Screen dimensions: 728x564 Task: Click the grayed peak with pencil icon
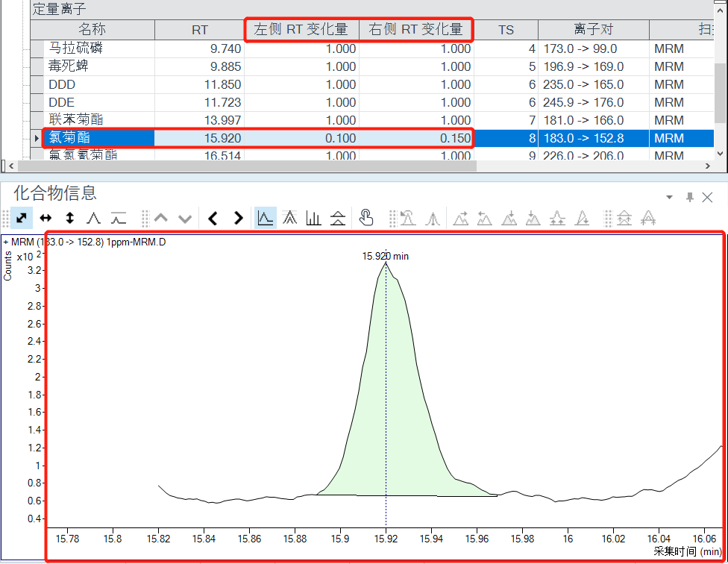pyautogui.click(x=582, y=218)
